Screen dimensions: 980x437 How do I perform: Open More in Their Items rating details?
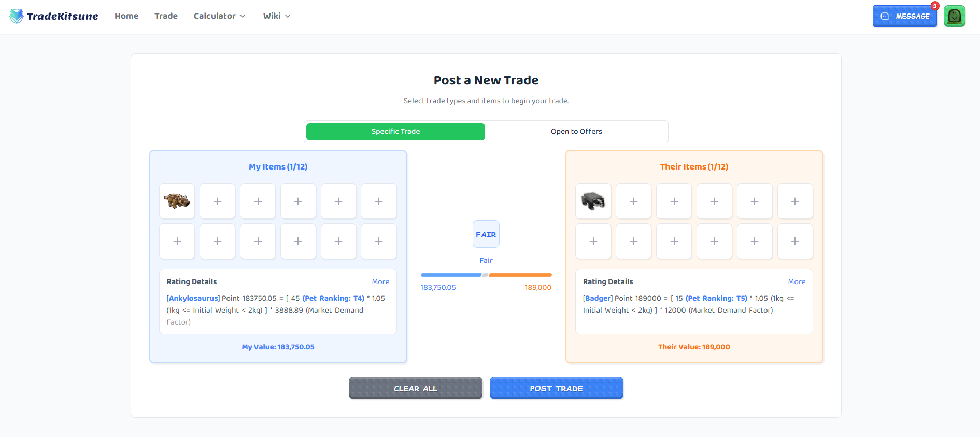(797, 281)
